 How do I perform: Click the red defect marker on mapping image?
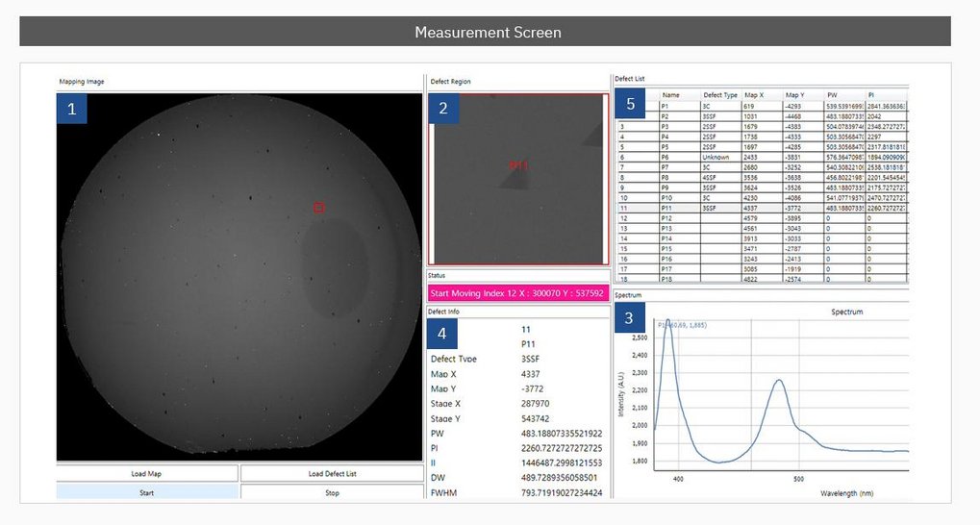pyautogui.click(x=319, y=207)
